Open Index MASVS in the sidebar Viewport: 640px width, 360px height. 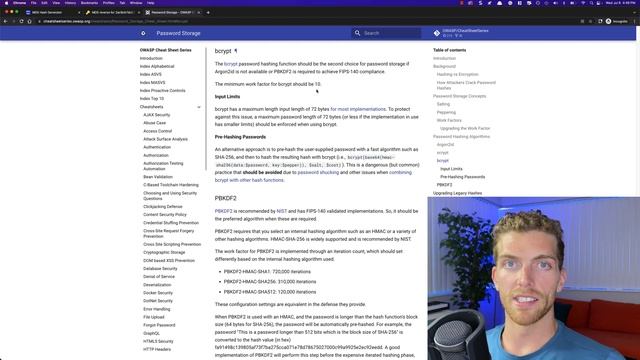tap(152, 83)
